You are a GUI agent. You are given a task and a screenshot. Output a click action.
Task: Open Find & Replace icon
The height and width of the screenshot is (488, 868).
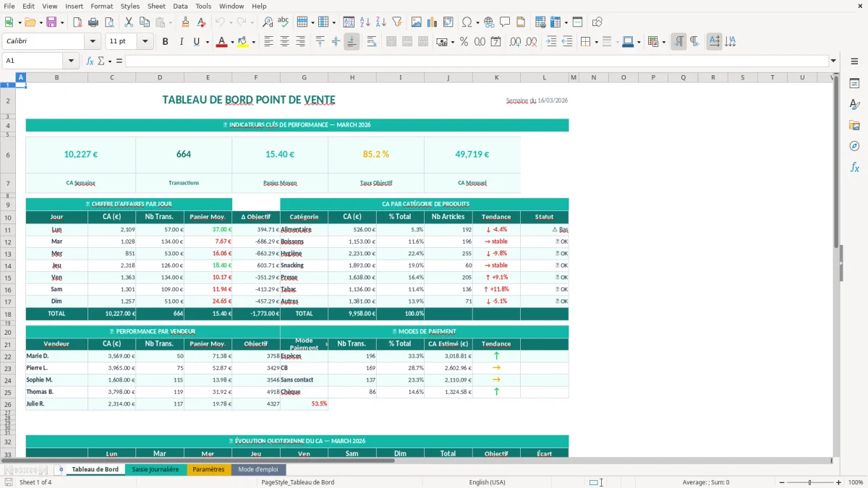point(268,22)
